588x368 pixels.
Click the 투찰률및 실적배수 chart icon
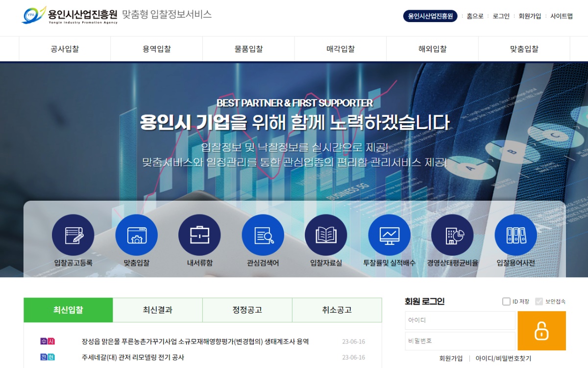click(x=389, y=236)
